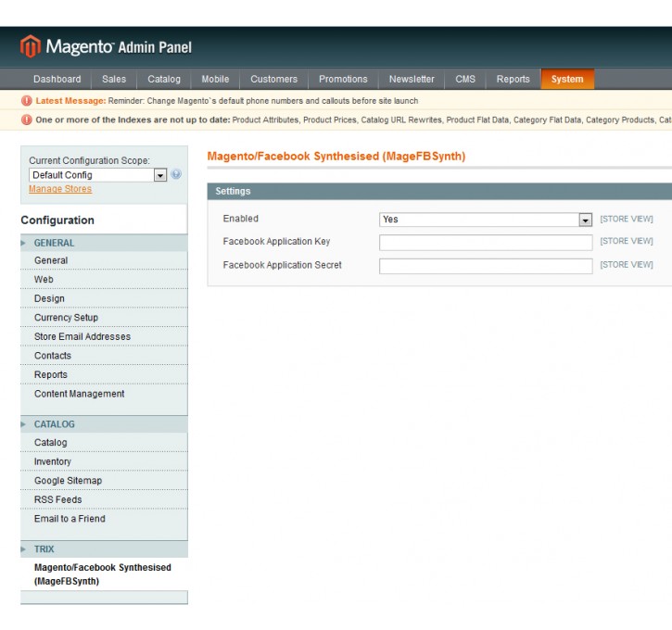Open the CMS menu

pyautogui.click(x=465, y=80)
